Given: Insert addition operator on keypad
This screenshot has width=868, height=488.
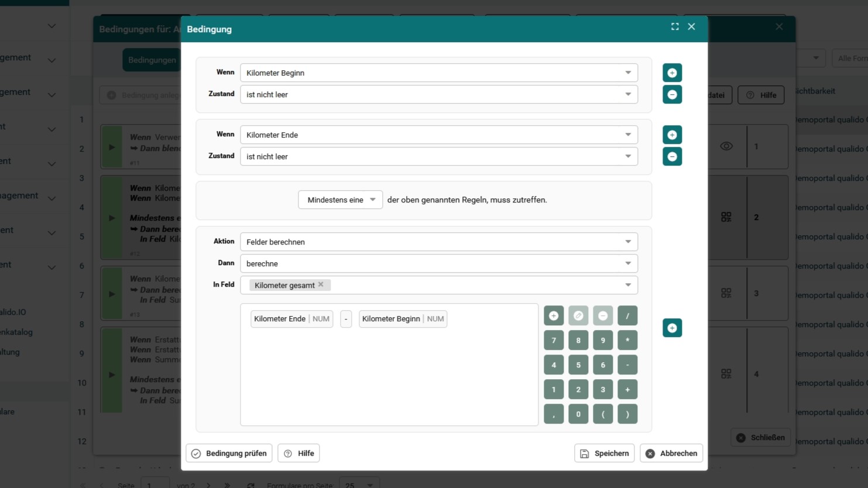Looking at the screenshot, I should (627, 389).
